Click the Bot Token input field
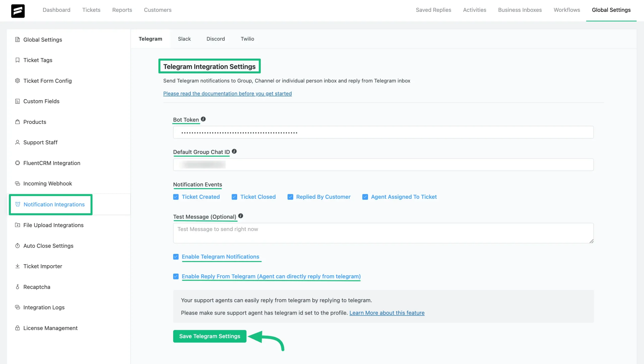This screenshot has height=364, width=644. click(x=383, y=132)
